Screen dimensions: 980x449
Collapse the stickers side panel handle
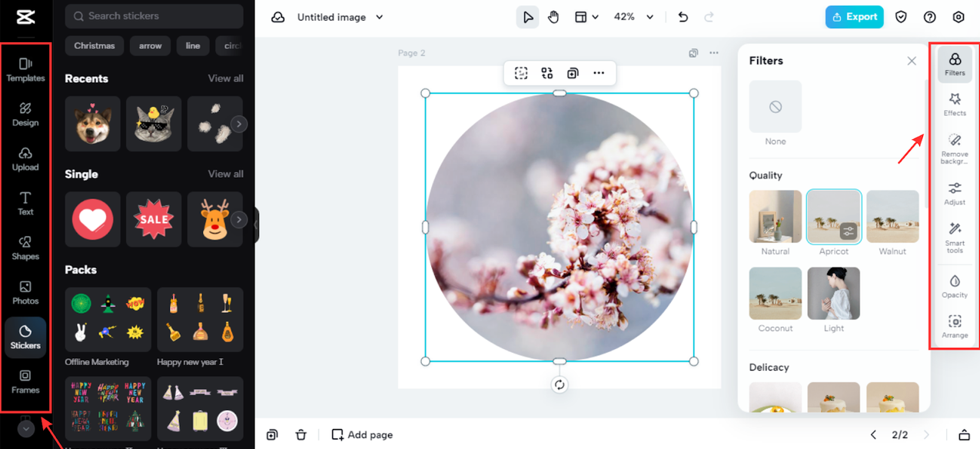point(256,225)
